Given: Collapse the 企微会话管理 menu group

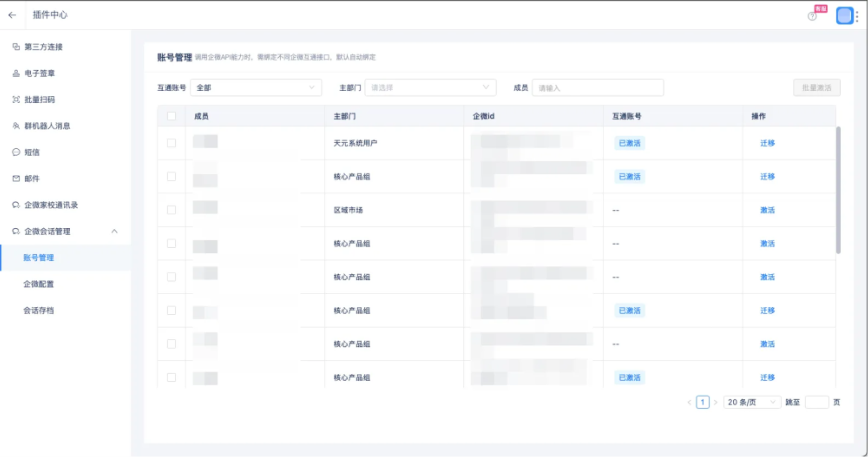Looking at the screenshot, I should tap(114, 231).
